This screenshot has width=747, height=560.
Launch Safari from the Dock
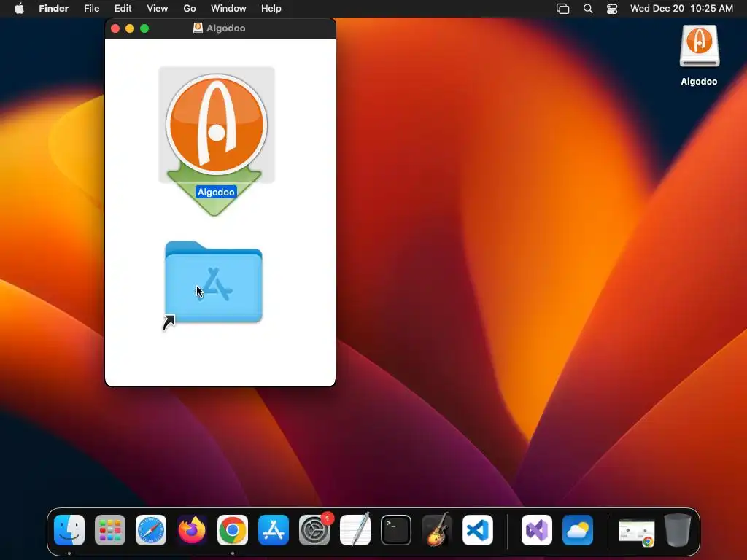[151, 530]
